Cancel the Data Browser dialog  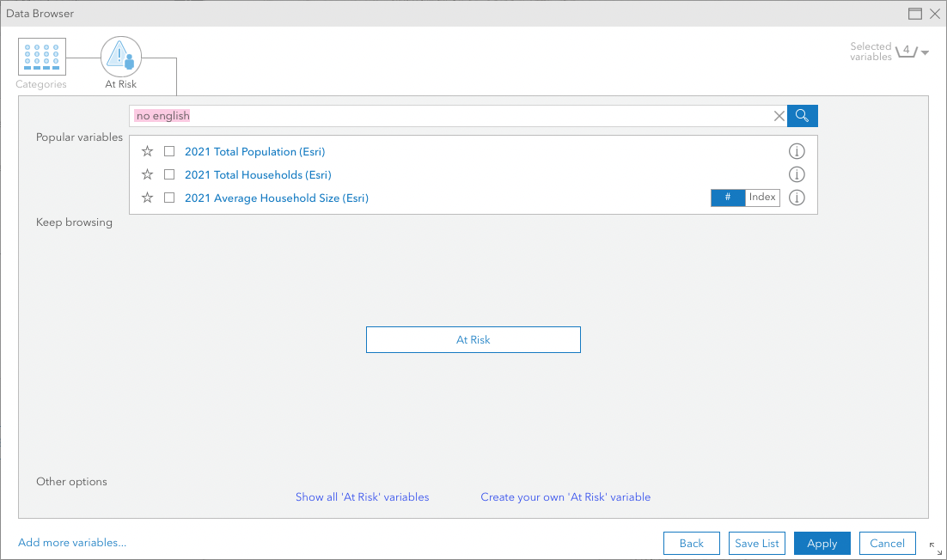(x=887, y=543)
